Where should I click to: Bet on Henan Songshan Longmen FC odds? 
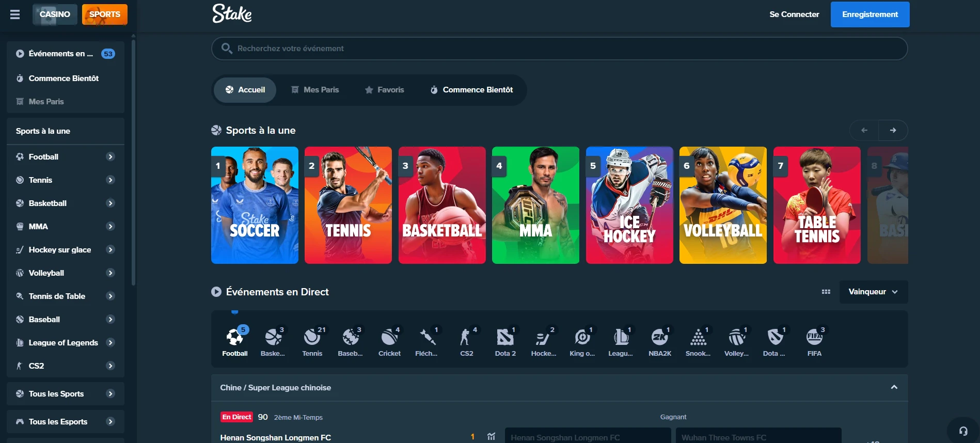(588, 435)
